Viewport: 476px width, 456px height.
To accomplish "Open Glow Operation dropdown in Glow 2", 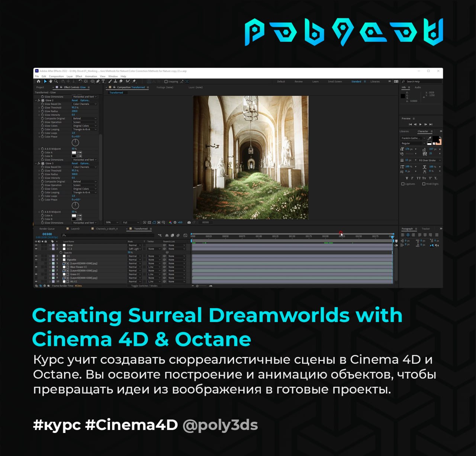I will [84, 122].
